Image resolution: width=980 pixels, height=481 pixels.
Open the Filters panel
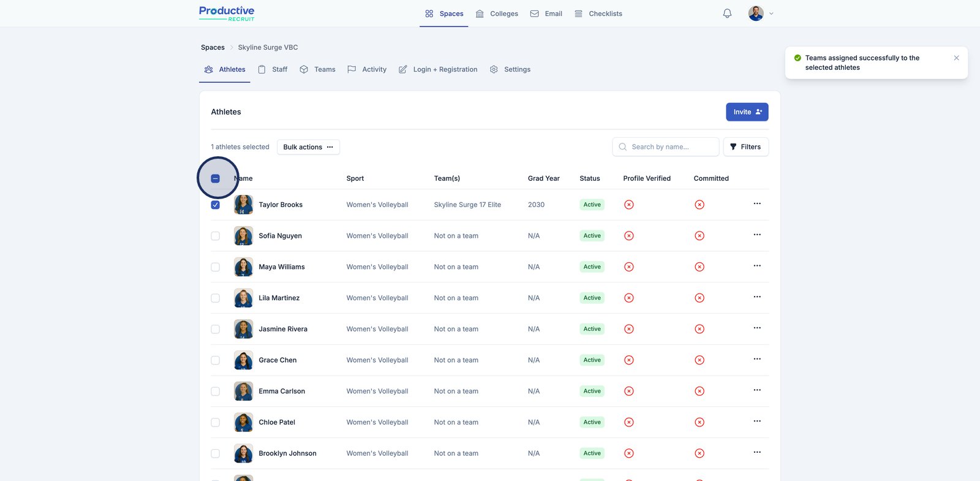tap(745, 147)
